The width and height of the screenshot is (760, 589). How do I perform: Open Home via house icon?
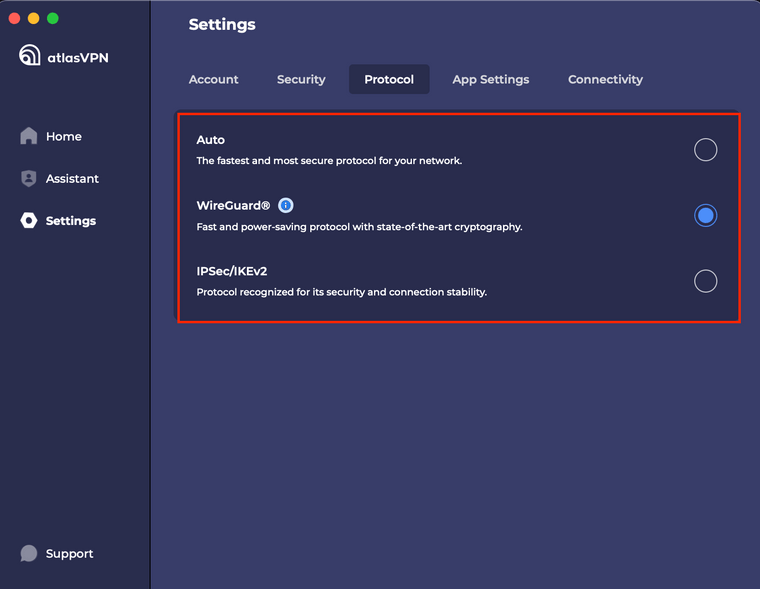(29, 136)
